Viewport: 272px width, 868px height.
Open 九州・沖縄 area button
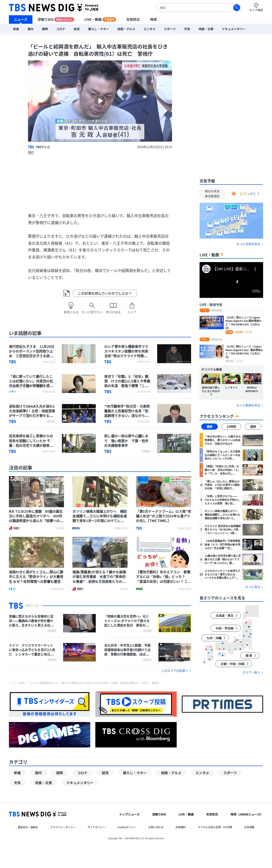[x=215, y=638]
